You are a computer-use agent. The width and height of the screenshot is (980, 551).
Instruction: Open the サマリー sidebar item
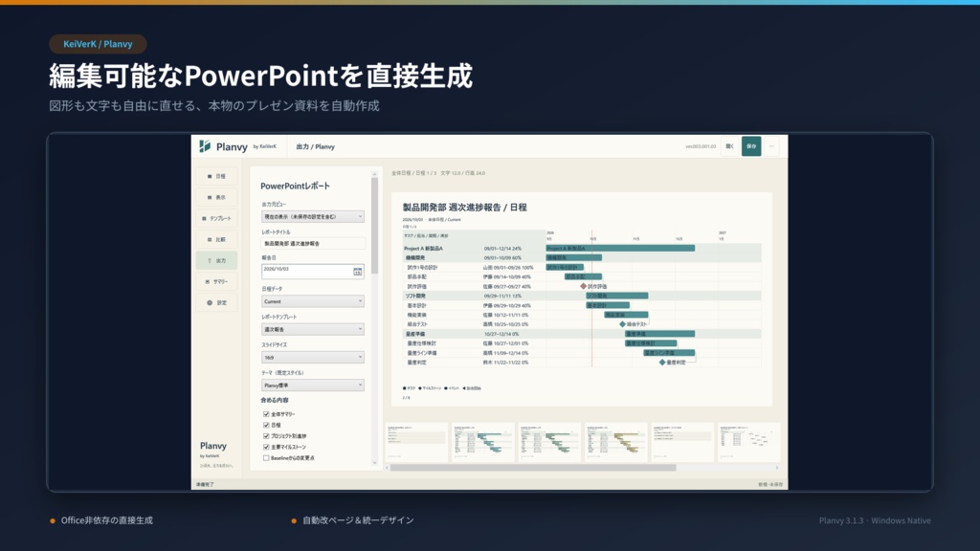pyautogui.click(x=216, y=282)
